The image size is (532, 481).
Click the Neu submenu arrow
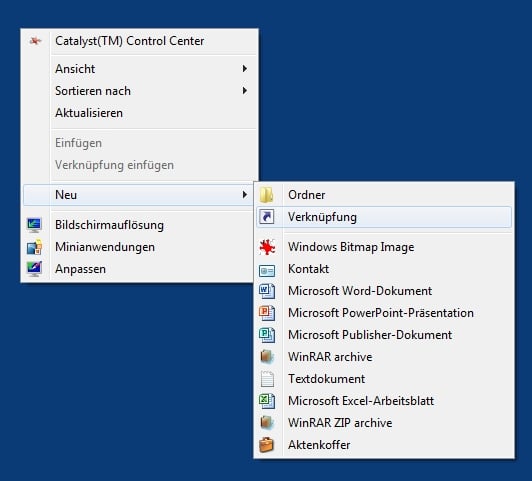click(x=245, y=195)
